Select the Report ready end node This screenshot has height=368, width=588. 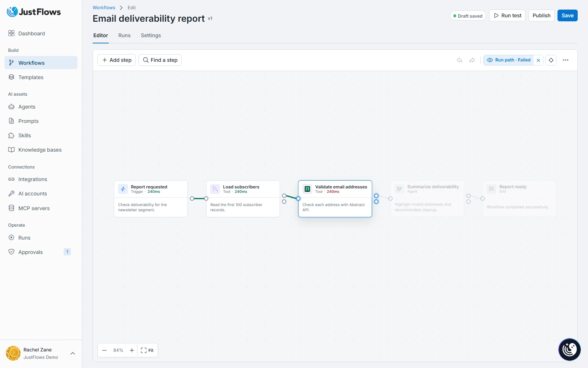(x=519, y=199)
